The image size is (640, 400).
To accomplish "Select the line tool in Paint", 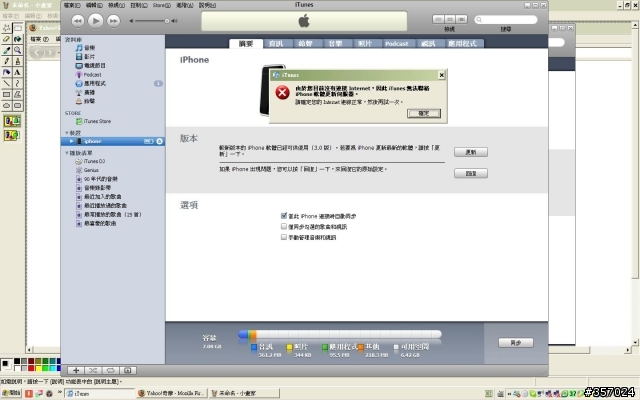I will click(7, 83).
